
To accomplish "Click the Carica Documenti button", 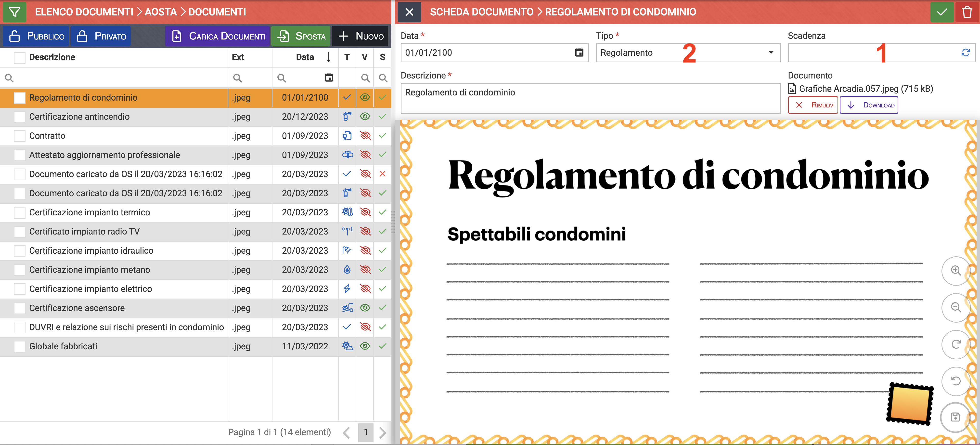I will [218, 36].
